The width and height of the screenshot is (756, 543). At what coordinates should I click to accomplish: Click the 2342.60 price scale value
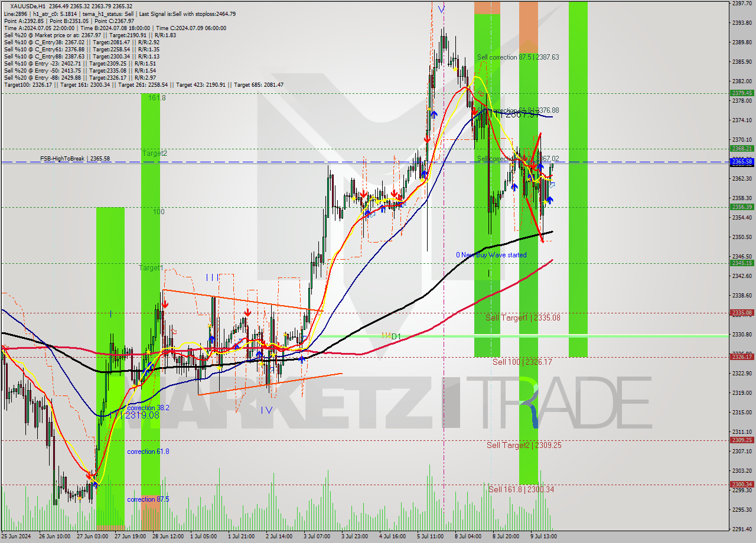742,276
